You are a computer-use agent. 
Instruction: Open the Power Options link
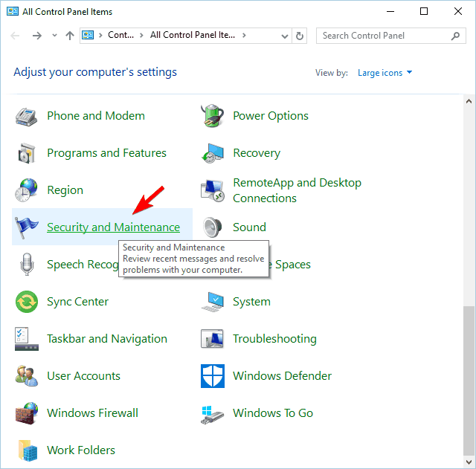pos(271,116)
